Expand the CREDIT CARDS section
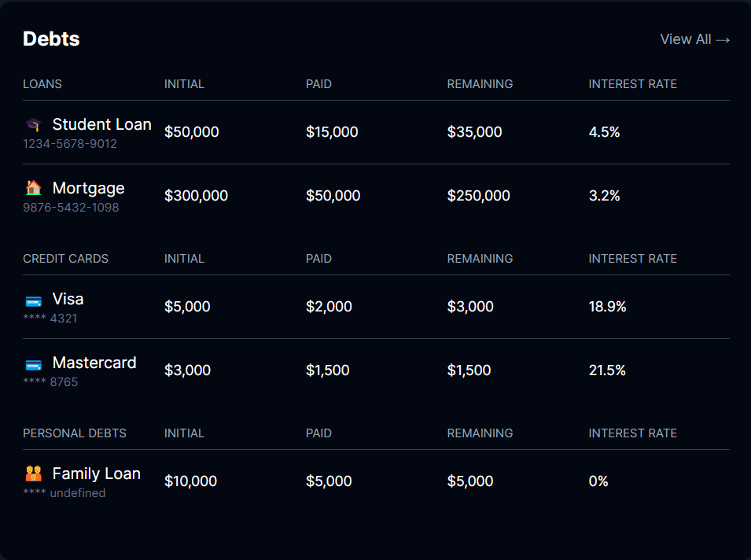Image resolution: width=751 pixels, height=560 pixels. (65, 258)
